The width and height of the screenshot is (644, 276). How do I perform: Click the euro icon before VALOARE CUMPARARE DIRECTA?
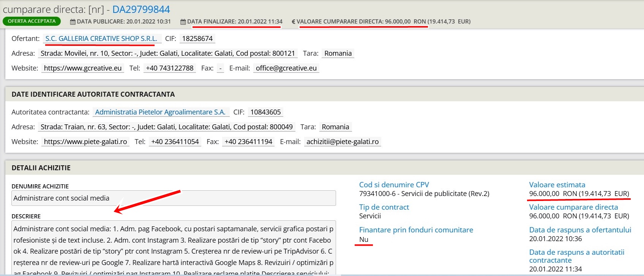pyautogui.click(x=293, y=22)
